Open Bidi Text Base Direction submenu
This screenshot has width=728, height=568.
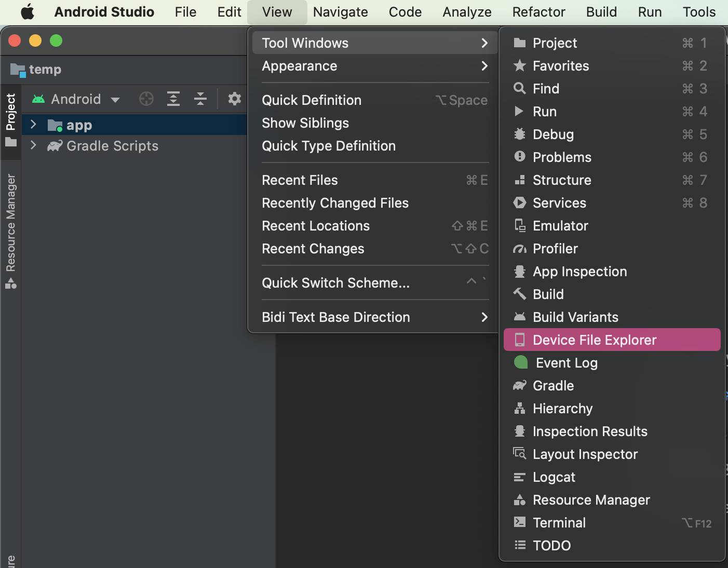tap(374, 317)
